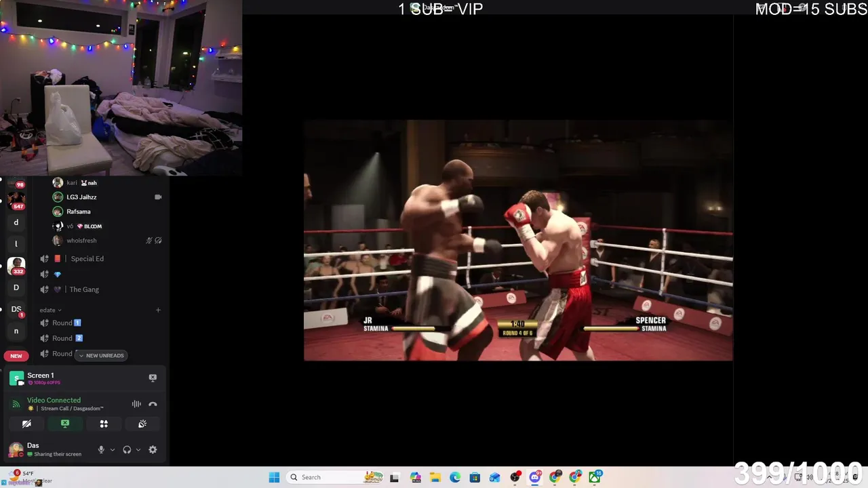Add a channel to edate category
This screenshot has width=868, height=488.
(158, 310)
